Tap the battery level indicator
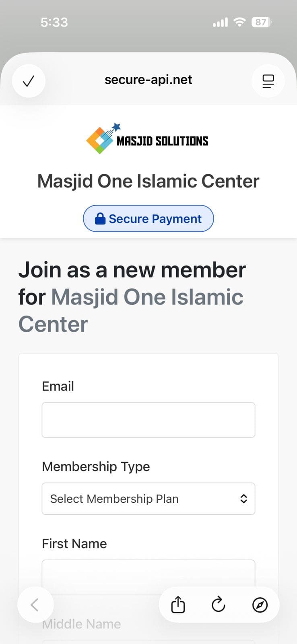This screenshot has width=297, height=644. 261,22
